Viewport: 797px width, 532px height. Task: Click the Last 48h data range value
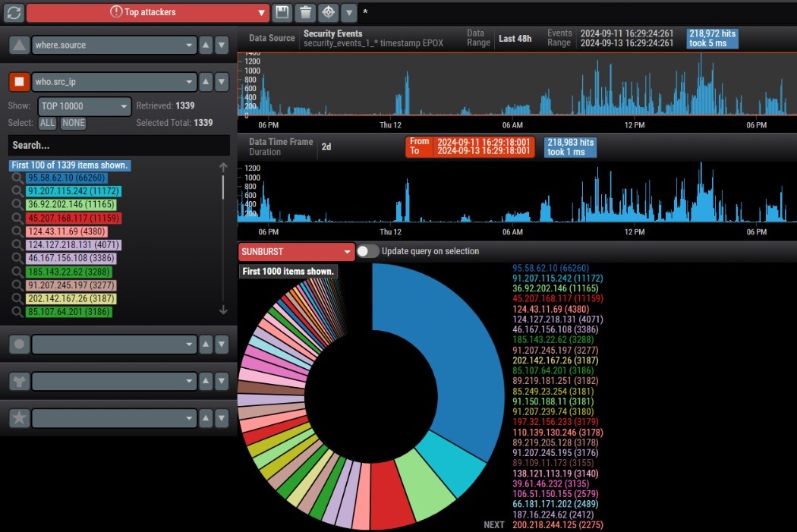click(x=515, y=39)
